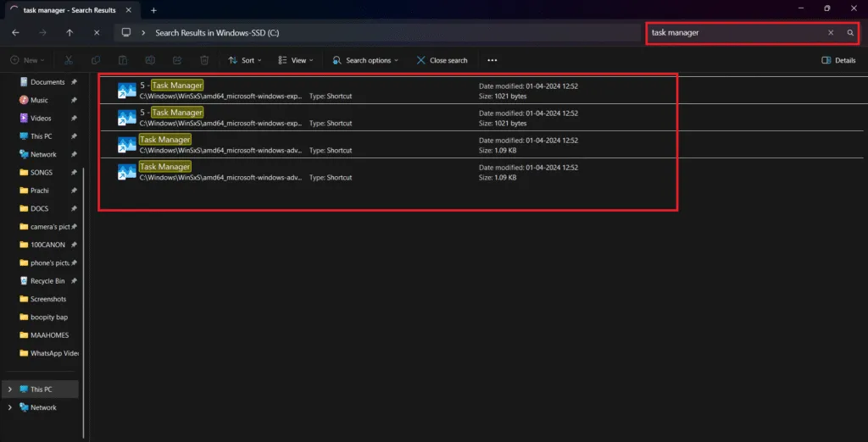Click the Cut icon in the toolbar
The height and width of the screenshot is (442, 868).
click(69, 60)
